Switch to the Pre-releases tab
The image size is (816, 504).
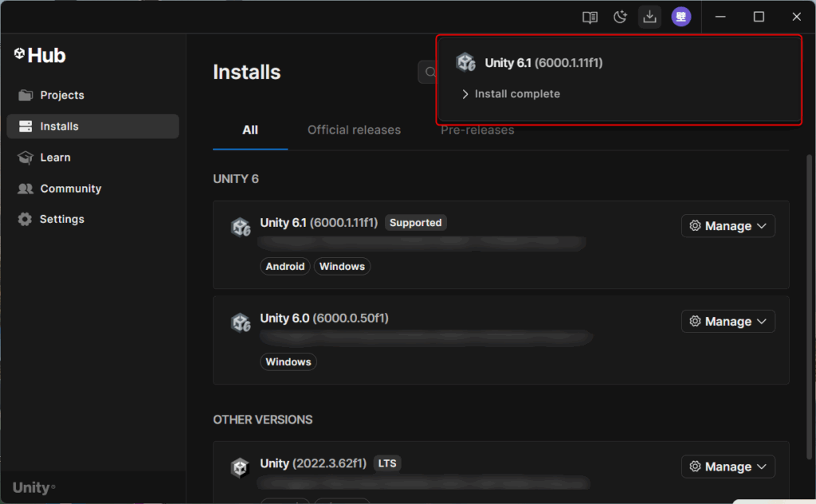(477, 130)
